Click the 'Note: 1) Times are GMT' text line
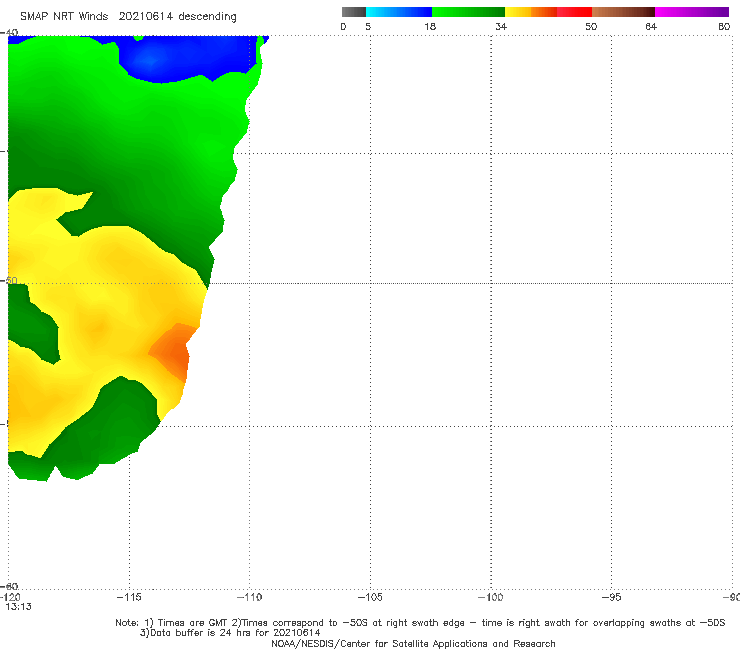The image size is (740, 650). [420, 623]
